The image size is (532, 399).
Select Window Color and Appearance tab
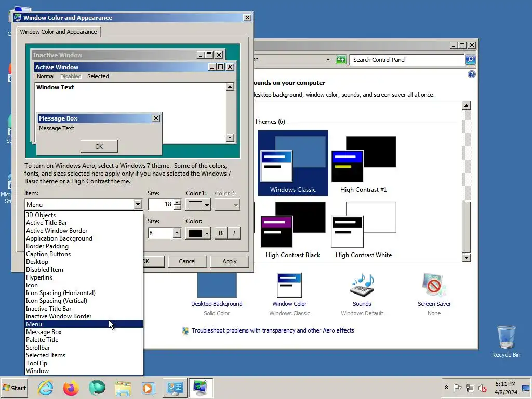click(58, 32)
